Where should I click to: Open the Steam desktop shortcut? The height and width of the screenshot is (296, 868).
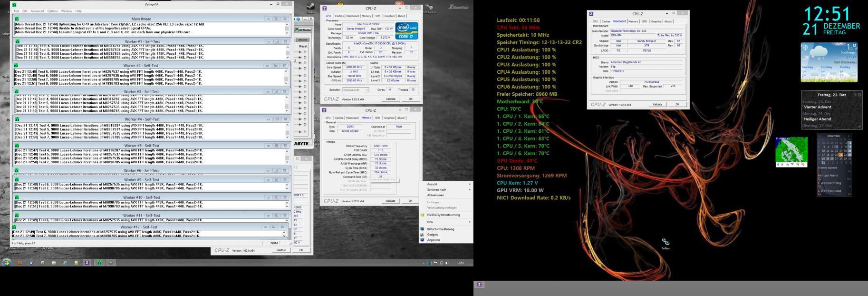[310, 8]
